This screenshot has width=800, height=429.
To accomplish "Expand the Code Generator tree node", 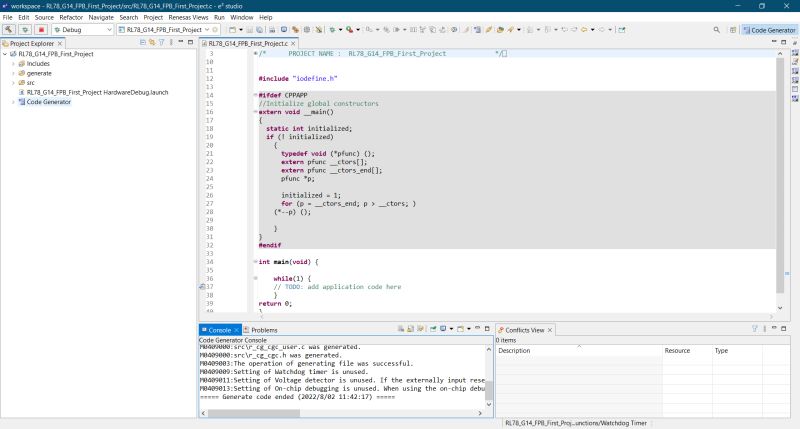I will pos(13,102).
